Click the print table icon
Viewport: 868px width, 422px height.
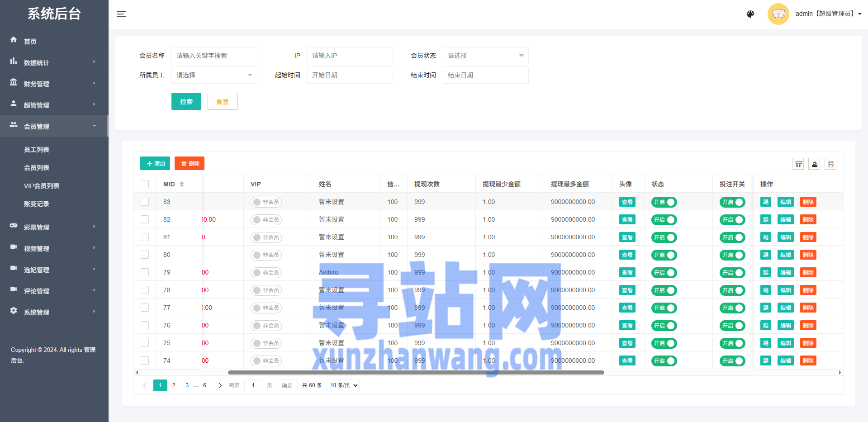(830, 164)
